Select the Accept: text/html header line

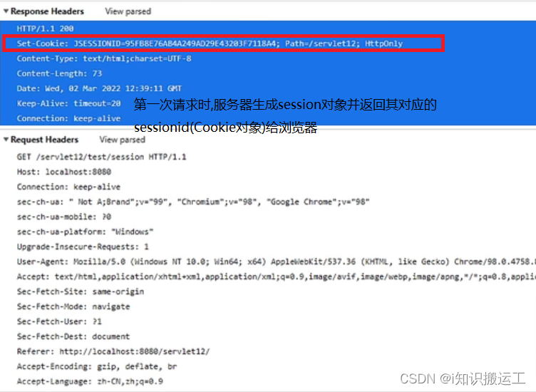coord(277,277)
